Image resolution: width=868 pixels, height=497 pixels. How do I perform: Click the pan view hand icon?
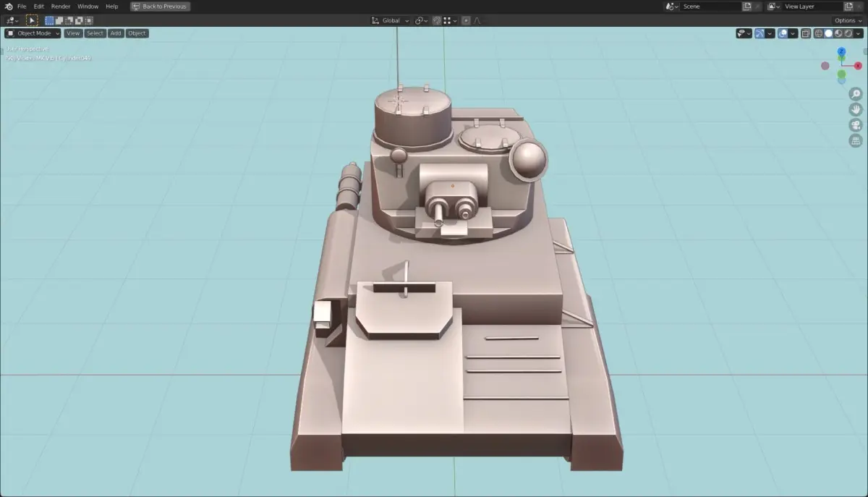coord(855,109)
